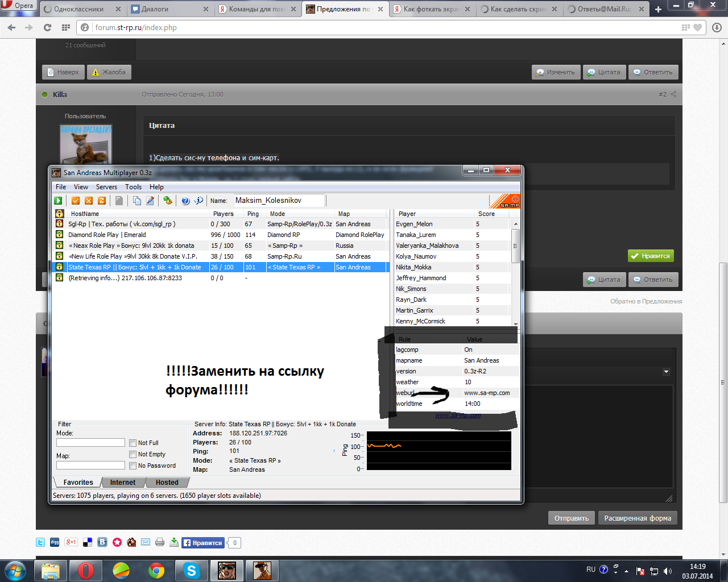Click the keyboard language indicator RU

[x=591, y=569]
